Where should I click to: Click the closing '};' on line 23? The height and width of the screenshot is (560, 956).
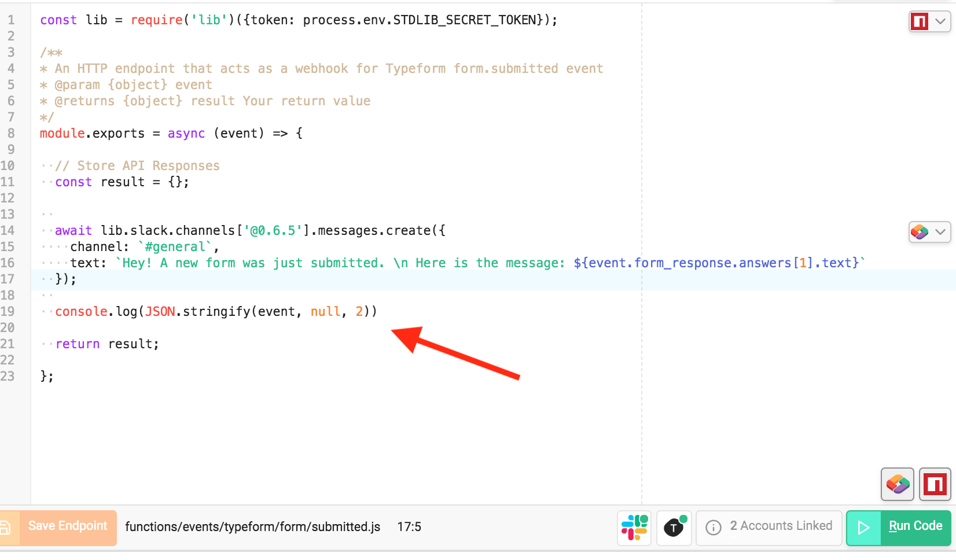pyautogui.click(x=47, y=376)
